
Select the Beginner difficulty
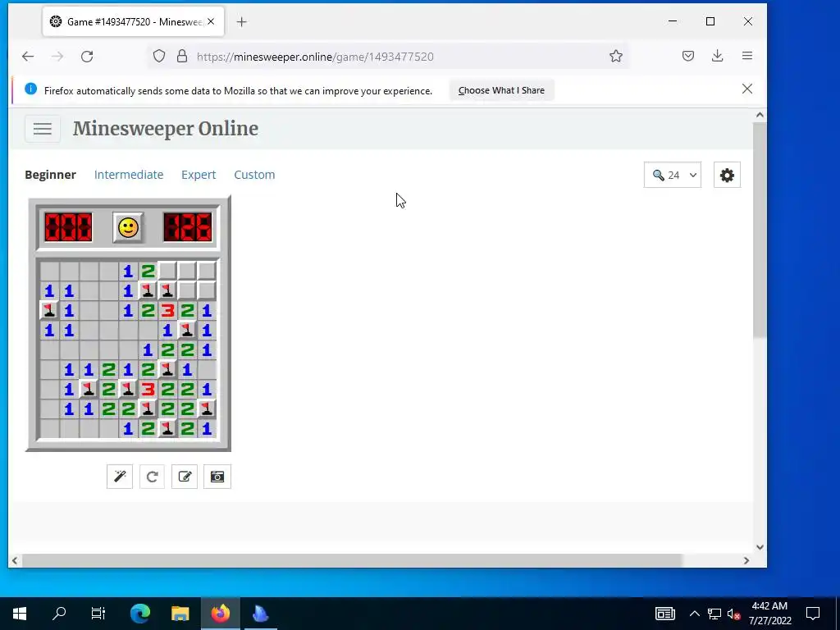tap(50, 175)
